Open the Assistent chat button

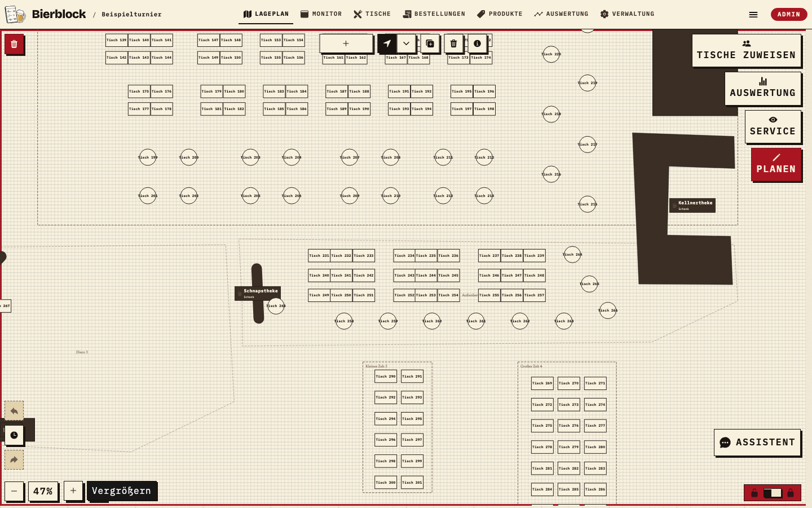pos(757,443)
